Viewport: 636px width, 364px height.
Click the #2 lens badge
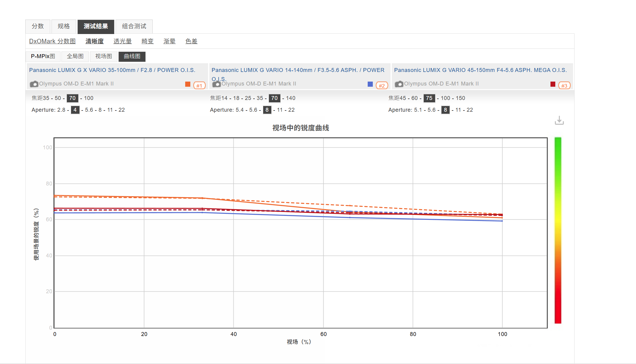click(x=382, y=86)
